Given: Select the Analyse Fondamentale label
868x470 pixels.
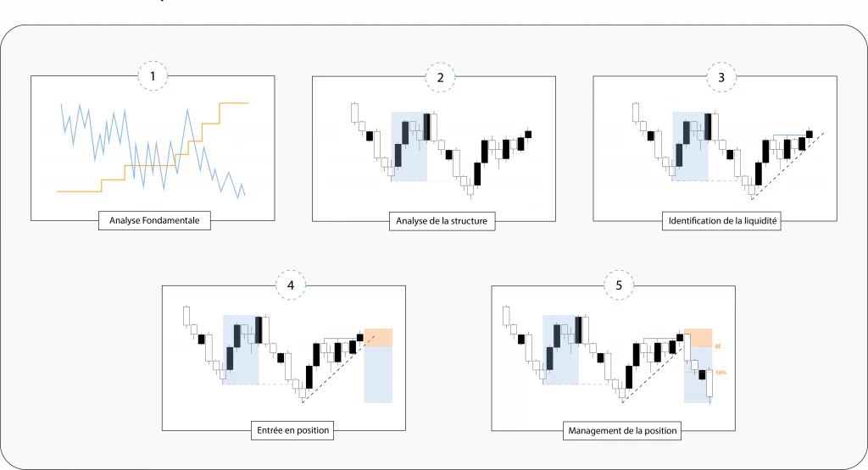Looking at the screenshot, I should point(153,221).
